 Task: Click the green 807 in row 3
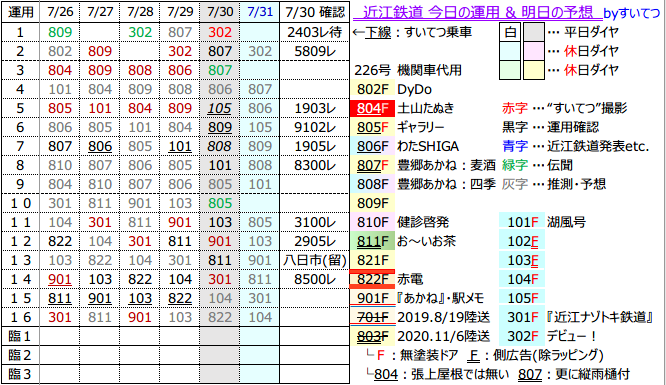coord(220,70)
